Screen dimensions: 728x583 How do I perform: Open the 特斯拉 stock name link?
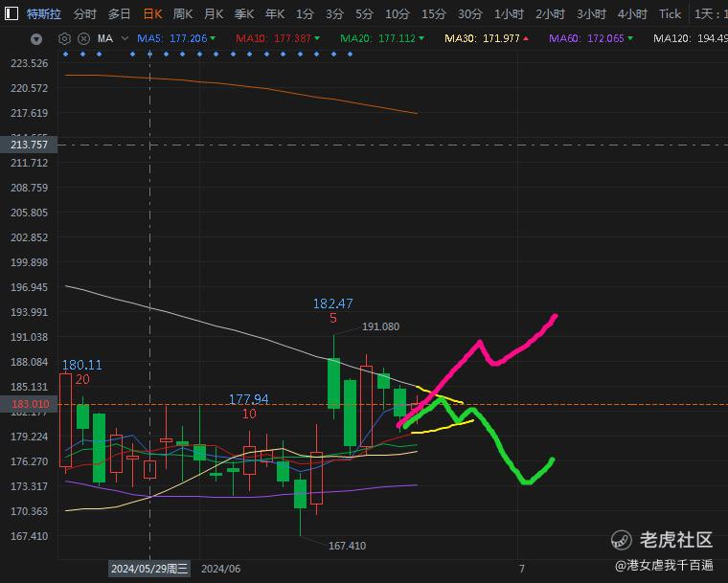tap(44, 14)
